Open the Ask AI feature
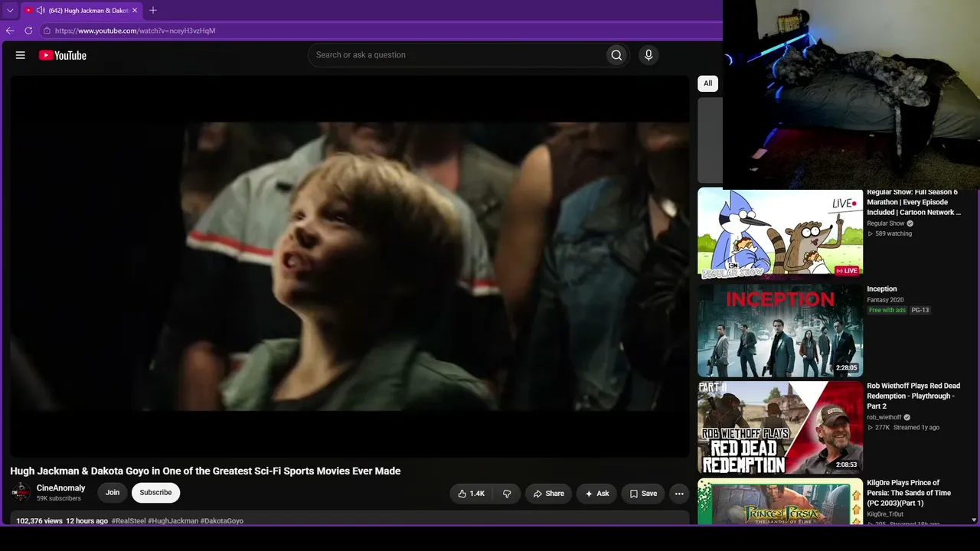 597,494
